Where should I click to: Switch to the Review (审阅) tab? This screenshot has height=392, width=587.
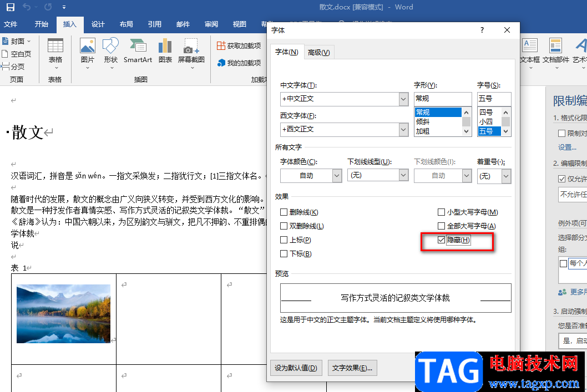point(211,24)
